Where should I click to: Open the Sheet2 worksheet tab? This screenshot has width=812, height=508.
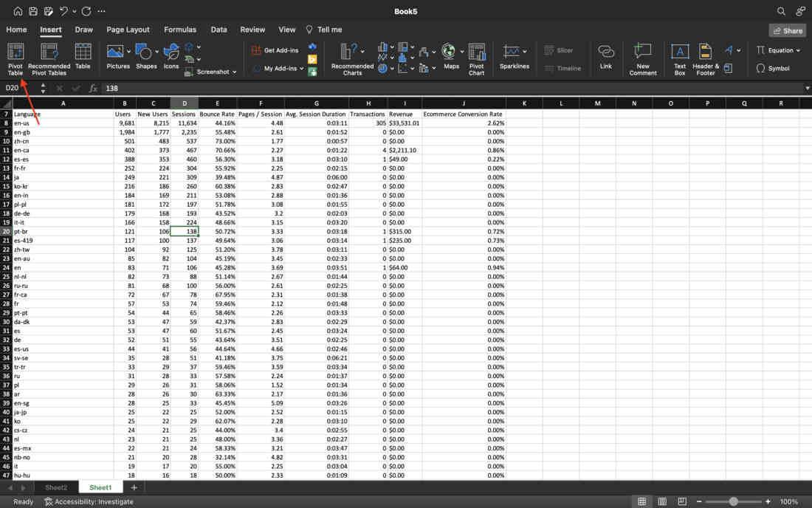pyautogui.click(x=56, y=487)
